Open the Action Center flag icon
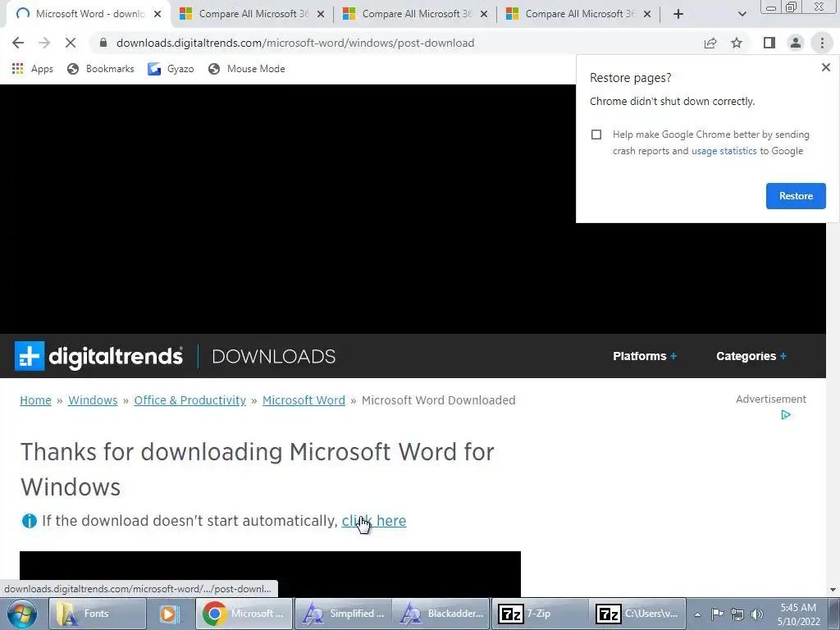This screenshot has width=840, height=630. coord(717,614)
